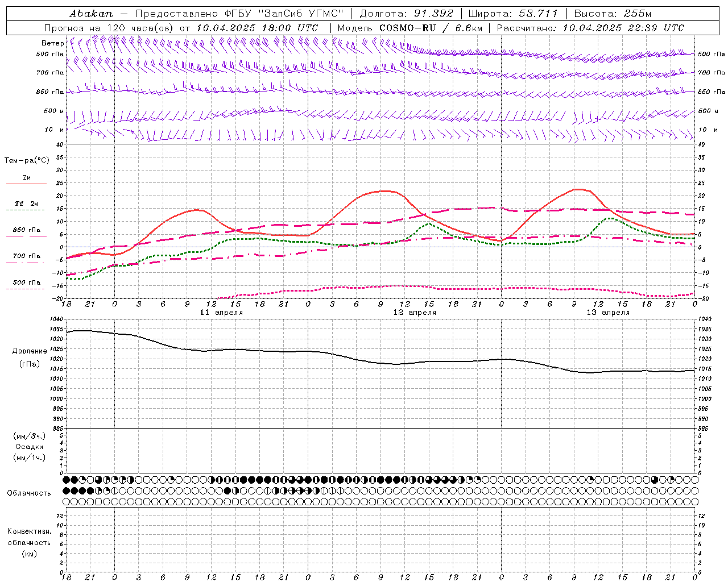Click the dashed line sample under 'Td 2м'
Screen dimensions: 728x582
tap(26, 210)
